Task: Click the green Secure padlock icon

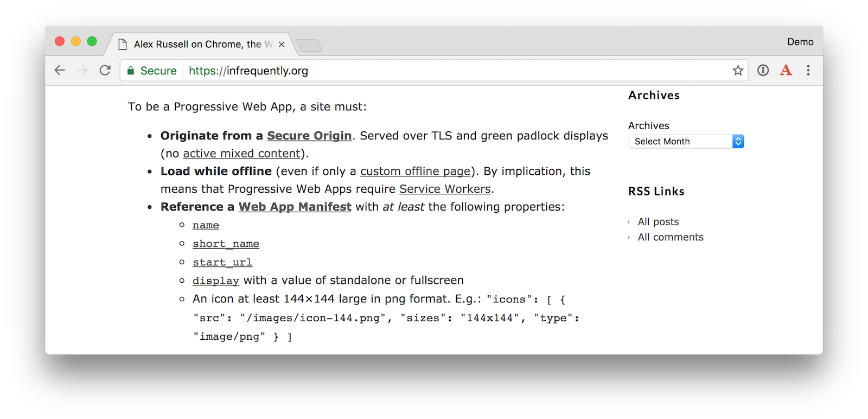Action: [x=131, y=71]
